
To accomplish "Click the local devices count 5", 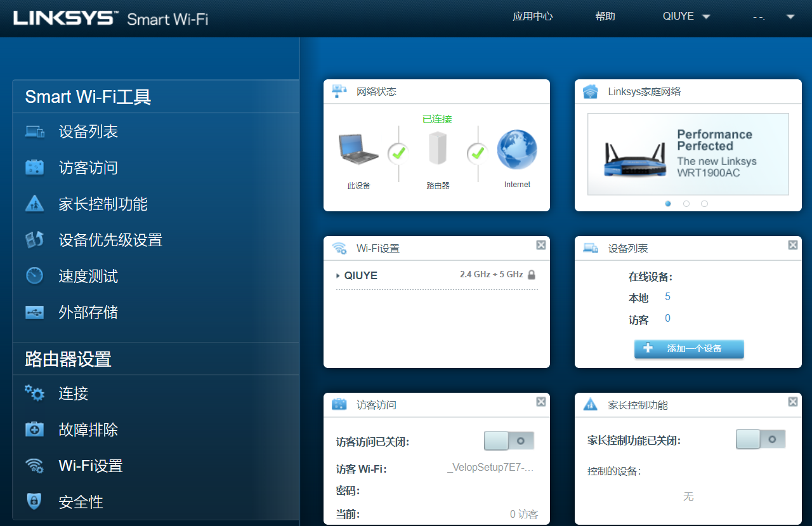I will click(x=668, y=297).
